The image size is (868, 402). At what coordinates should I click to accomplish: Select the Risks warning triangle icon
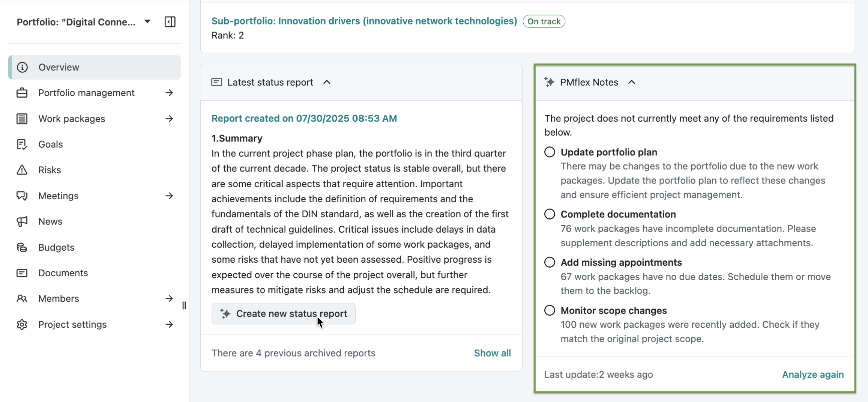pos(22,170)
